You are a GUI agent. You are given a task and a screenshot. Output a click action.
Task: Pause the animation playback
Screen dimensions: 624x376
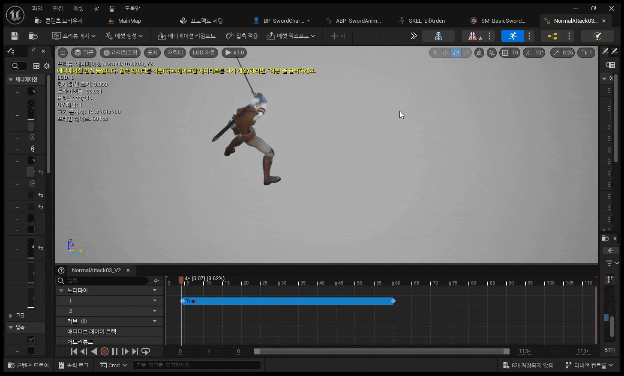pyautogui.click(x=115, y=351)
